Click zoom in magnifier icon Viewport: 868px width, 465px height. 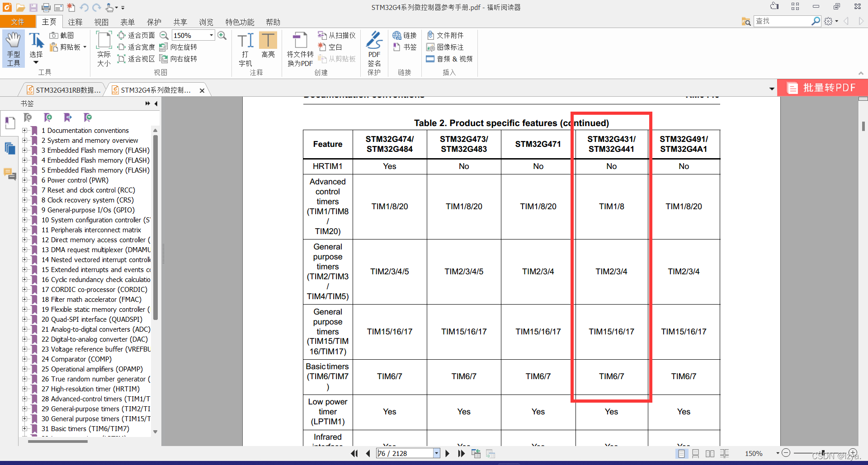(222, 35)
